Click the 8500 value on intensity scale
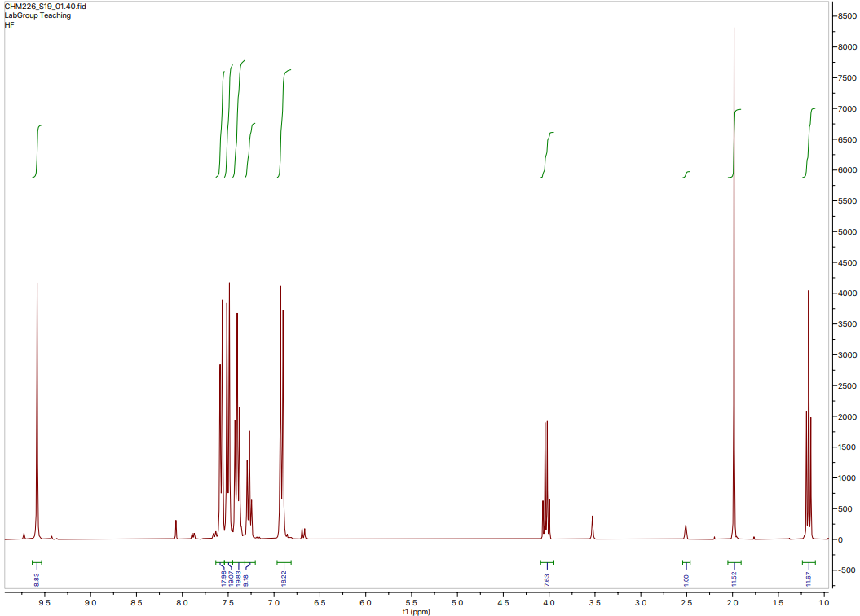The image size is (860, 616). coord(848,15)
